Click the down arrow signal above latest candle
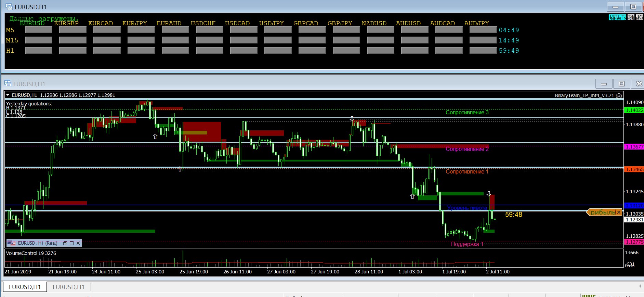This screenshot has height=297, width=644. (489, 194)
